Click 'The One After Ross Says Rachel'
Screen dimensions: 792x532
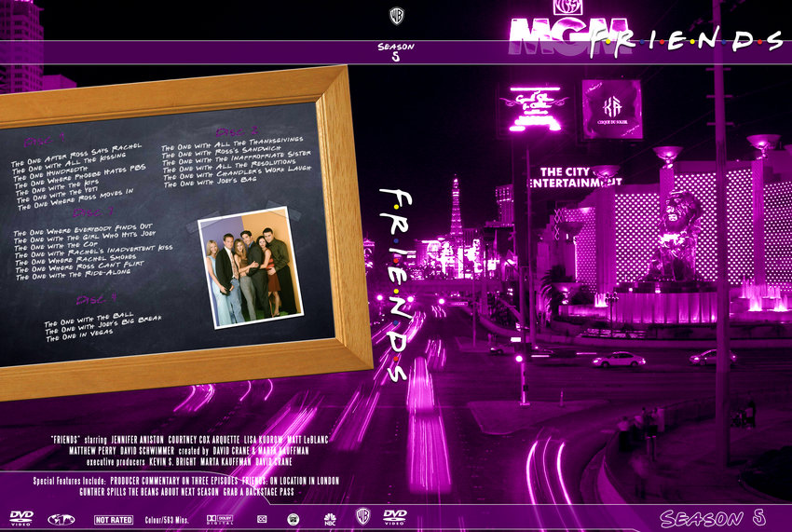tap(76, 155)
